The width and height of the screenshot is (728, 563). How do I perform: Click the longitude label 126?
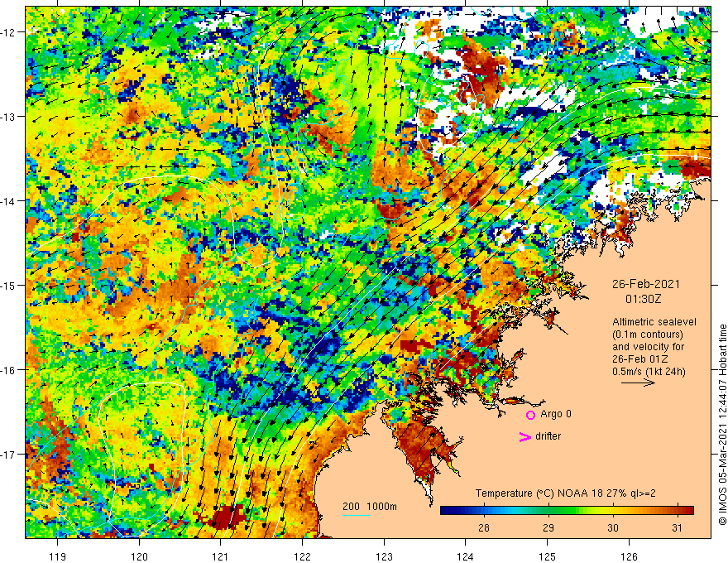coord(629,556)
